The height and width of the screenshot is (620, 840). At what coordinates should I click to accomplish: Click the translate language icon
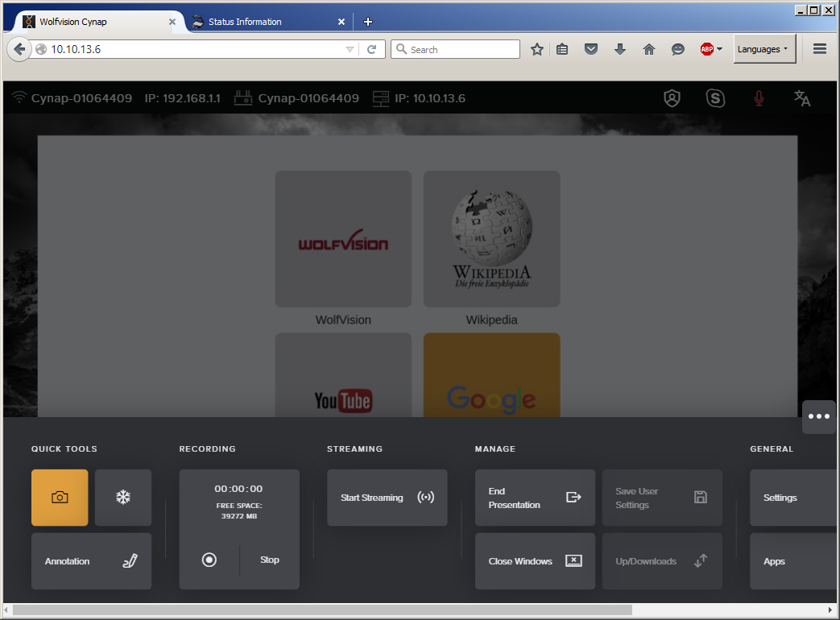coord(802,98)
